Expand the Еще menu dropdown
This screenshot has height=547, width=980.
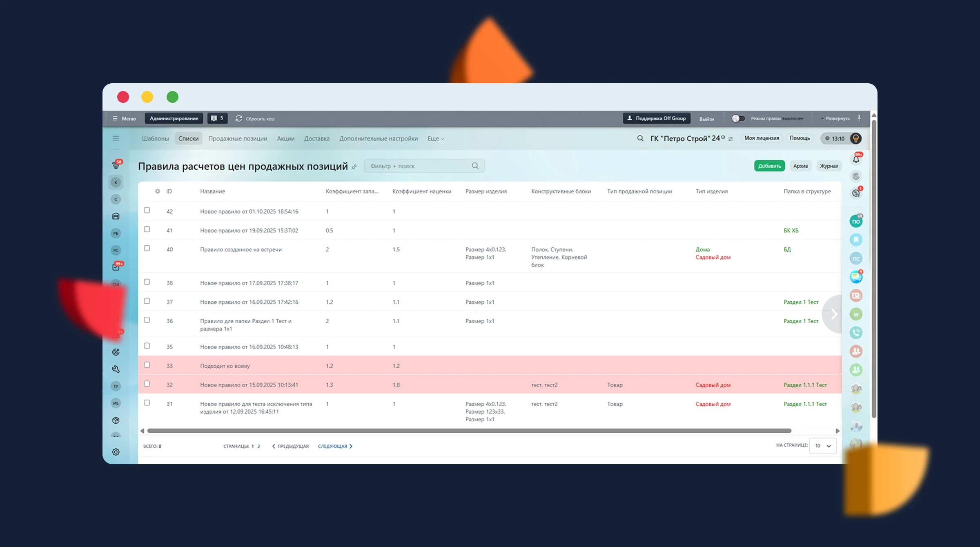[x=435, y=138]
